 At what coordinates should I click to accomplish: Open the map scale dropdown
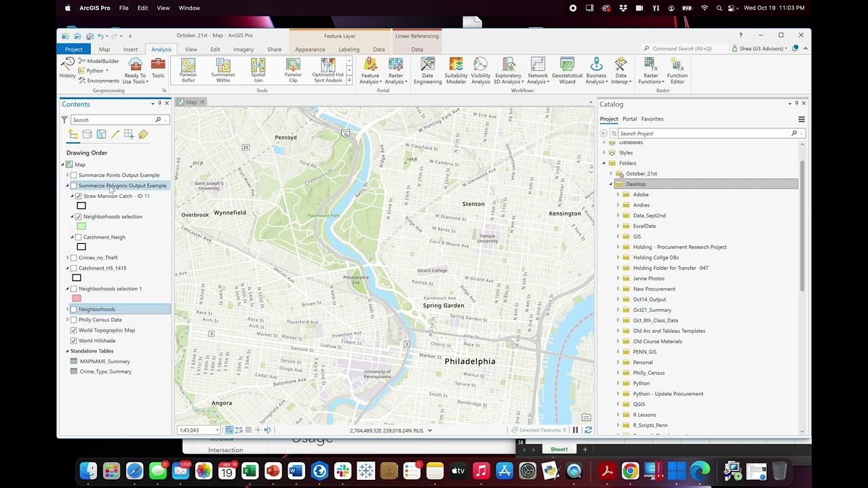tap(217, 430)
